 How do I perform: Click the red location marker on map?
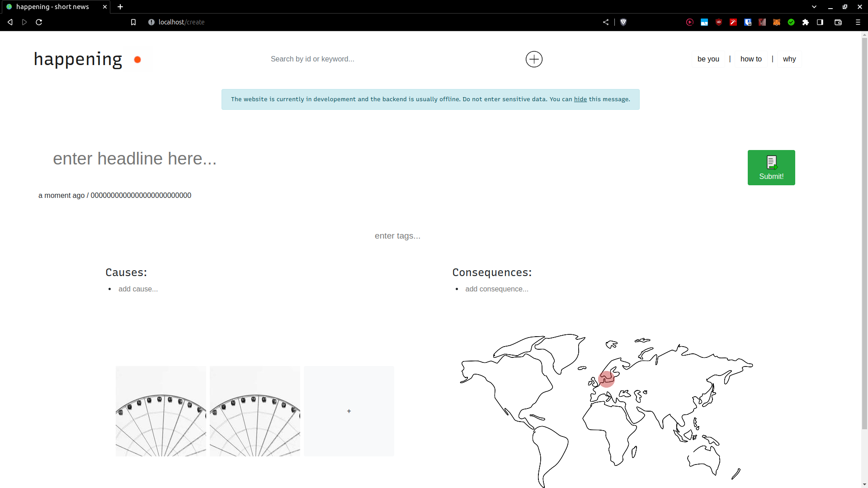[606, 379]
